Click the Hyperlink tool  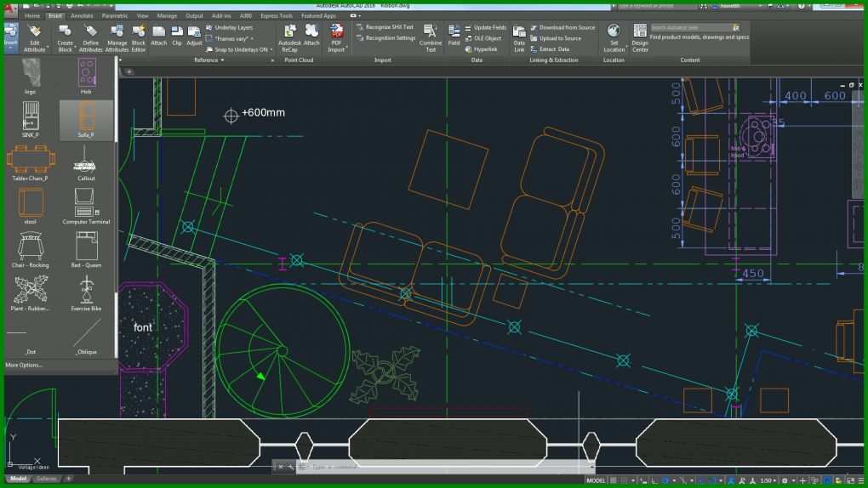pyautogui.click(x=481, y=49)
